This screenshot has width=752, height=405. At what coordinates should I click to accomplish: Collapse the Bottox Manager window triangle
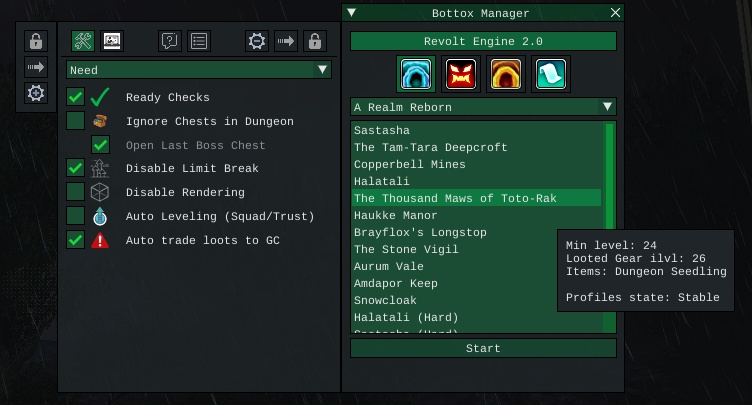pyautogui.click(x=352, y=13)
